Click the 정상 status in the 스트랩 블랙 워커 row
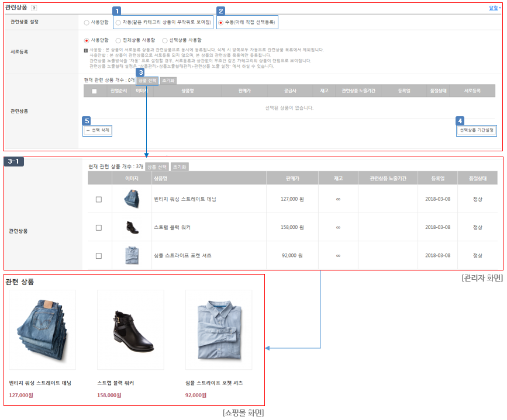Image resolution: width=507 pixels, height=420 pixels. point(478,227)
